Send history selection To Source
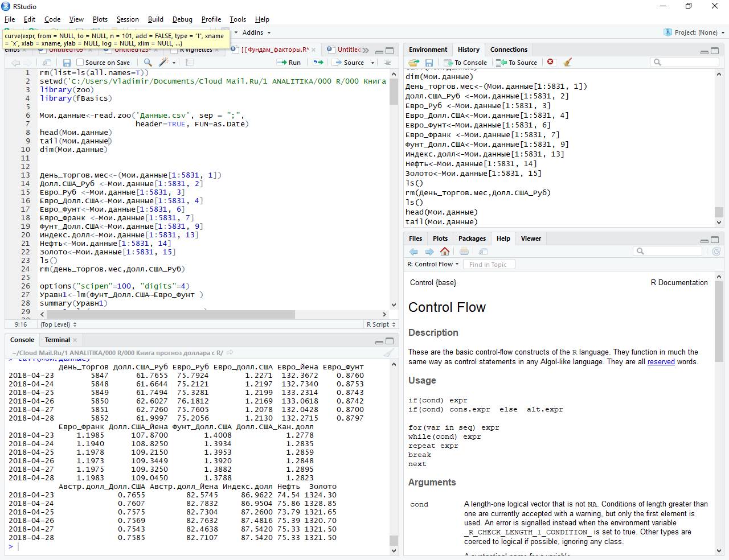The image size is (729, 560). click(x=517, y=63)
